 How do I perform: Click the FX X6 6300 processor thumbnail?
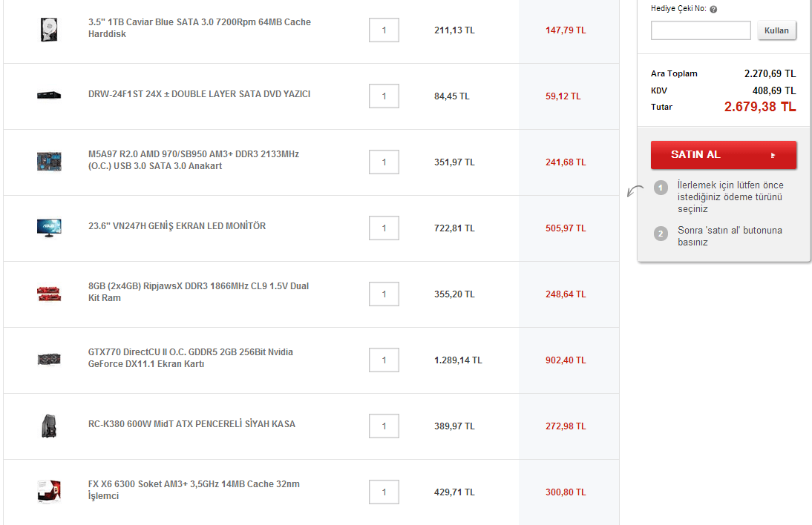(x=49, y=491)
